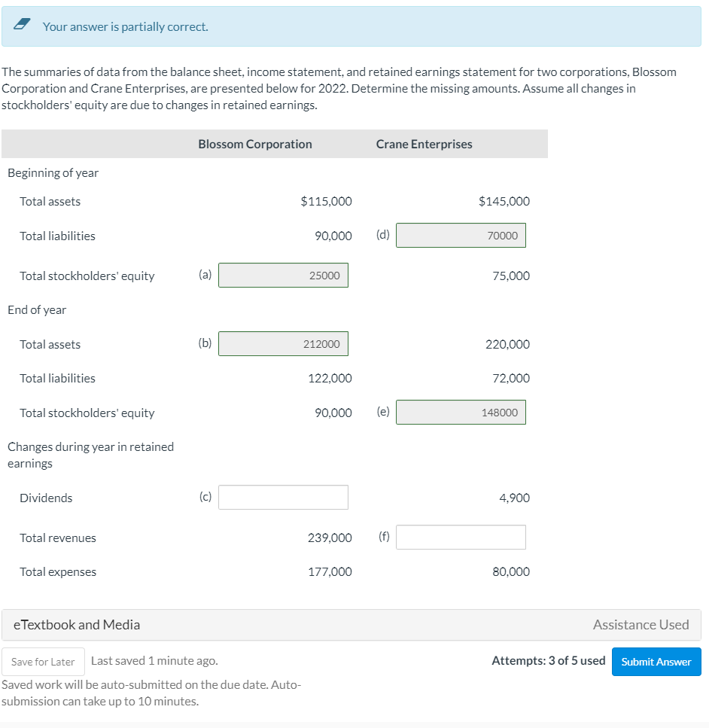Click the empty Total revenues field (f)
Viewport: 709px width, 728px height.
(461, 537)
